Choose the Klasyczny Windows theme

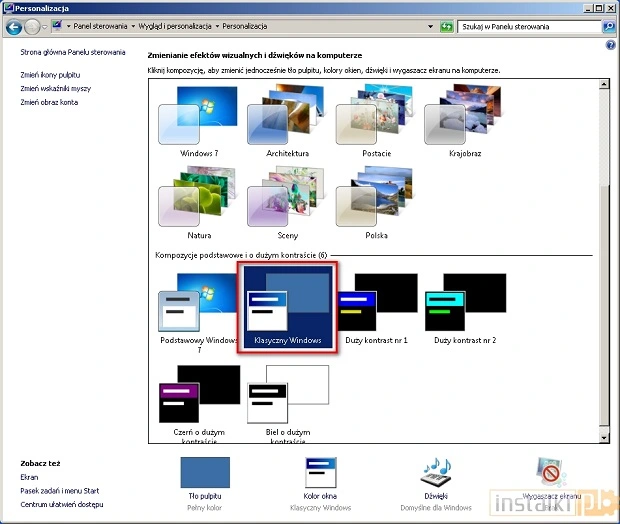(x=287, y=307)
